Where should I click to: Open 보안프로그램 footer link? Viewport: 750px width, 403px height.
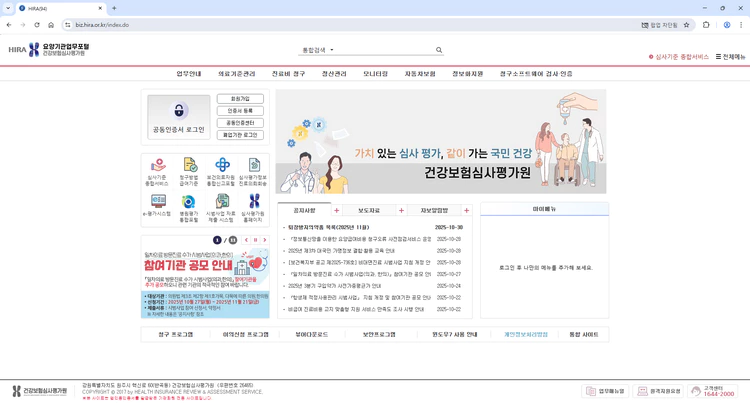pos(379,335)
